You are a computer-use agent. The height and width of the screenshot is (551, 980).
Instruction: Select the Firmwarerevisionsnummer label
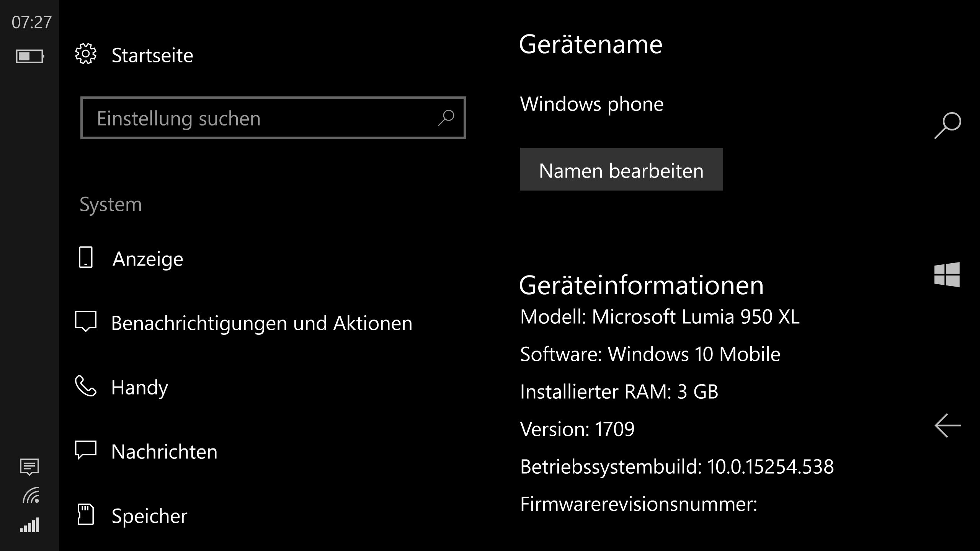[639, 504]
